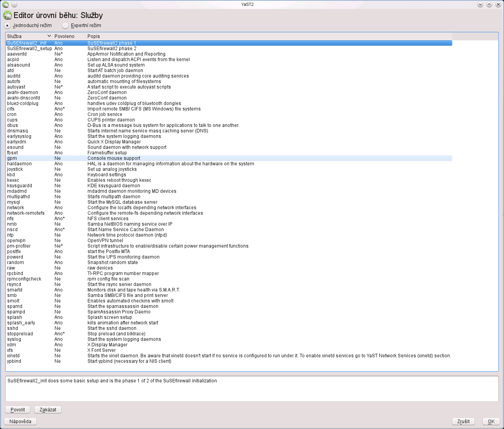Select acpid service row
Screen dimensions: 504x429
click(x=229, y=60)
